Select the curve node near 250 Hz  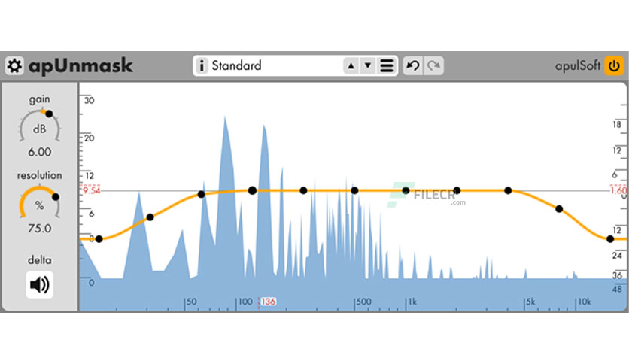(304, 190)
